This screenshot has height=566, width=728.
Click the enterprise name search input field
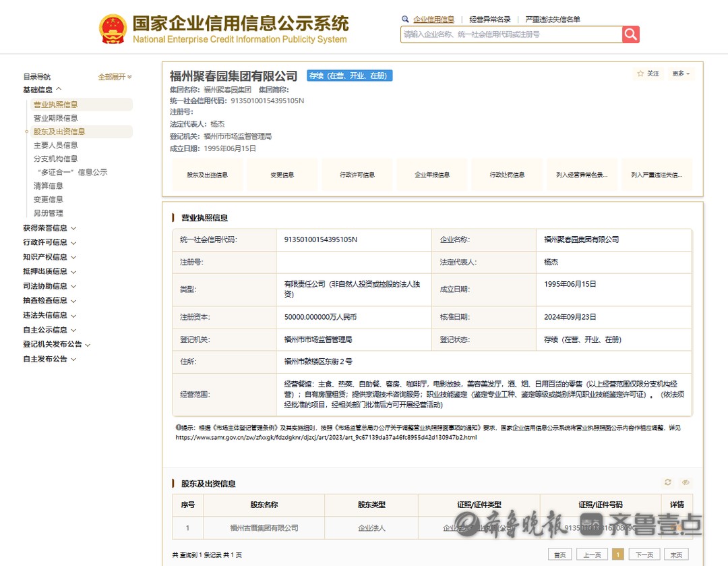(x=511, y=34)
